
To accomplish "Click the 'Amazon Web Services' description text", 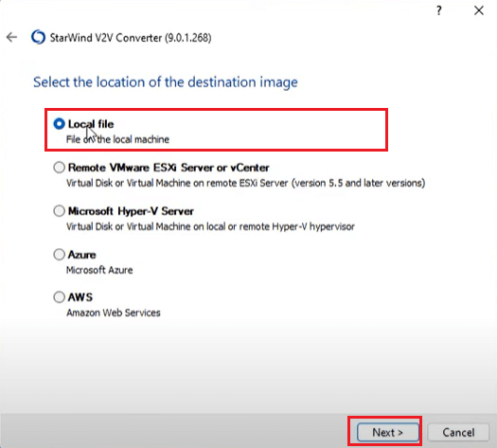I will point(114,313).
